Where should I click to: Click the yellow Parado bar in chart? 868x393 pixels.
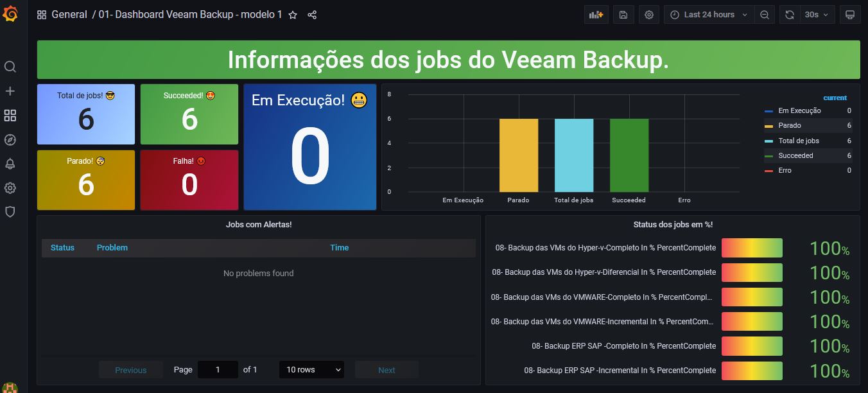click(x=519, y=155)
